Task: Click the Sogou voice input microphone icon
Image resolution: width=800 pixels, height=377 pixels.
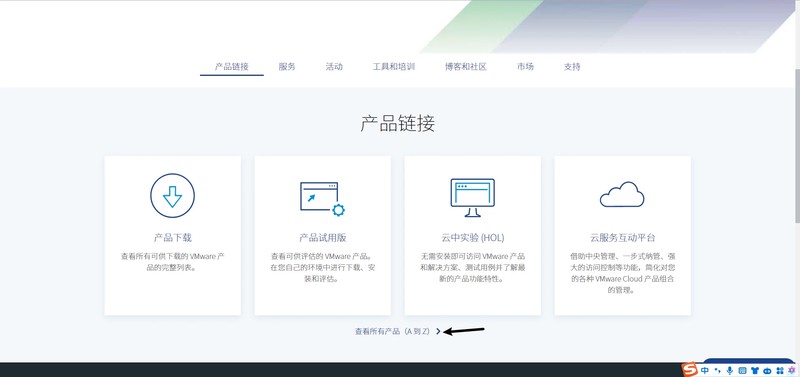Action: (x=730, y=370)
